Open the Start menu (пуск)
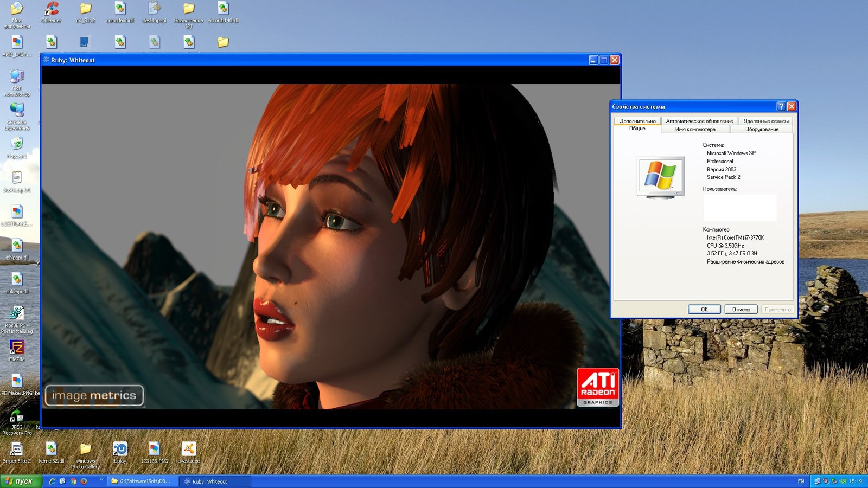The width and height of the screenshot is (868, 488). (x=21, y=481)
